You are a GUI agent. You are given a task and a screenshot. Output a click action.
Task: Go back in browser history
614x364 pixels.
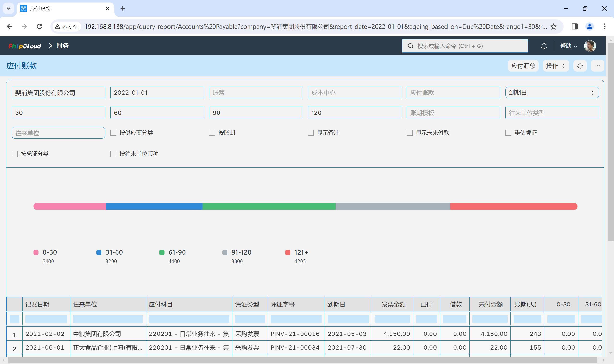[9, 26]
